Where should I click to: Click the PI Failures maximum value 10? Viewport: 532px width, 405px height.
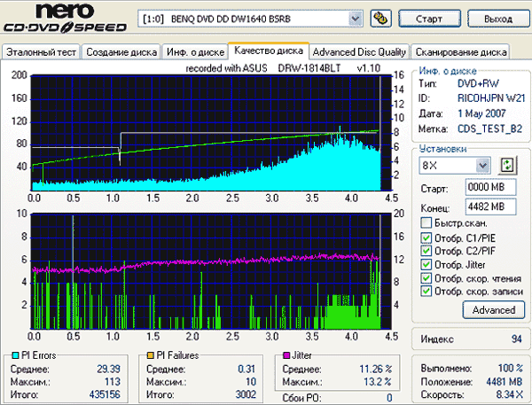click(x=251, y=382)
